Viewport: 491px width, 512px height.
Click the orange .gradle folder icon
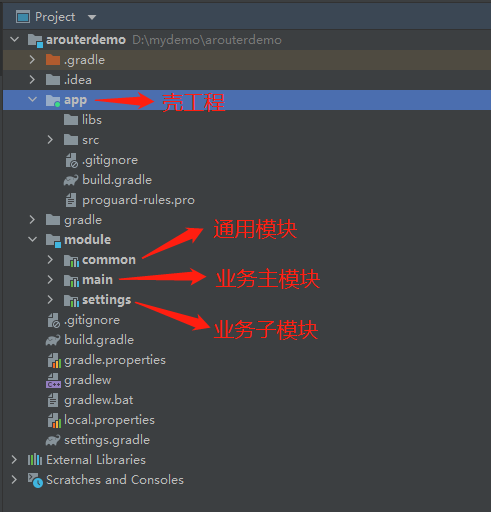pos(53,60)
